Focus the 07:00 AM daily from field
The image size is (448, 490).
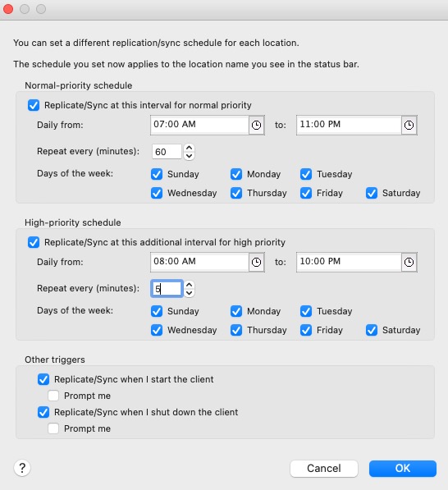point(199,125)
